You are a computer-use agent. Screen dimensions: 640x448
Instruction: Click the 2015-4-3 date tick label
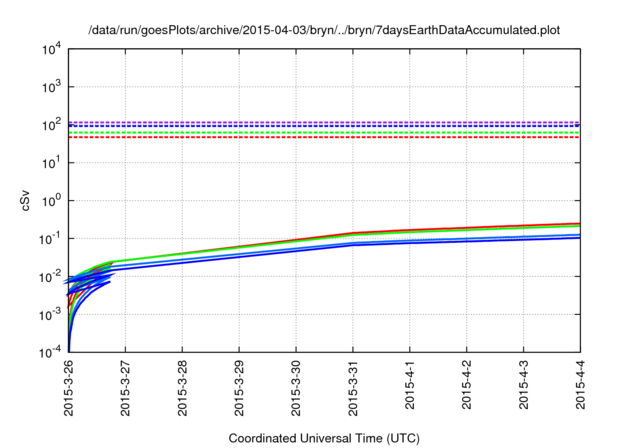coord(524,384)
